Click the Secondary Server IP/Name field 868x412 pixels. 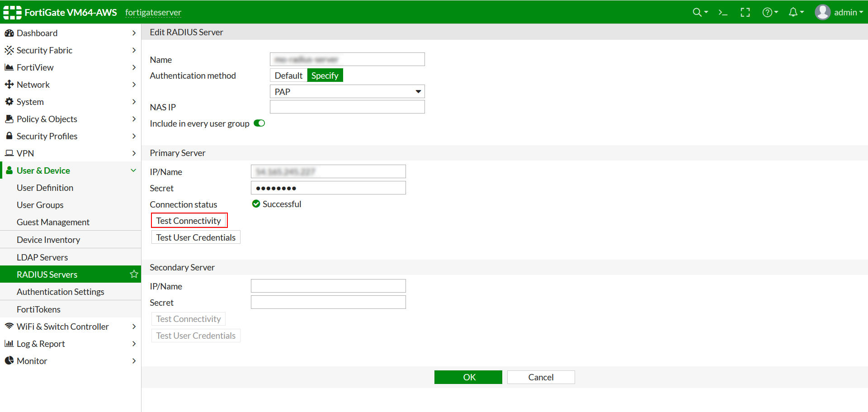point(328,285)
